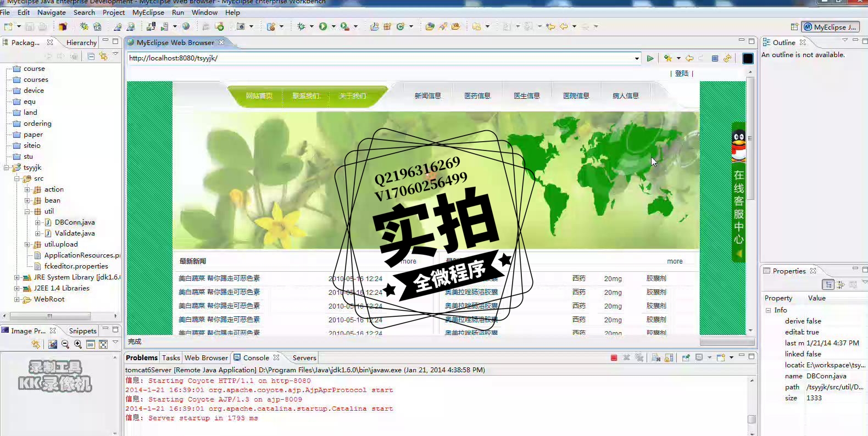The width and height of the screenshot is (868, 436).
Task: Switch to the Servers tab
Action: click(304, 357)
